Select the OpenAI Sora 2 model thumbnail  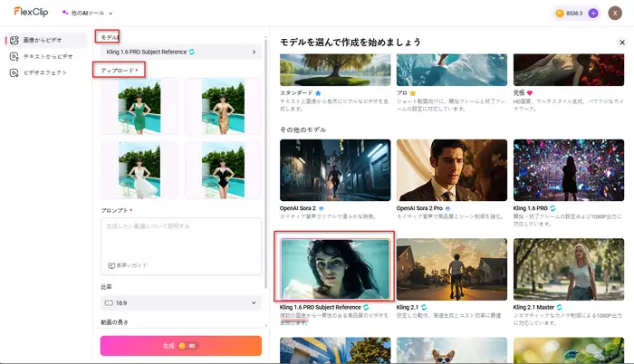click(x=335, y=170)
